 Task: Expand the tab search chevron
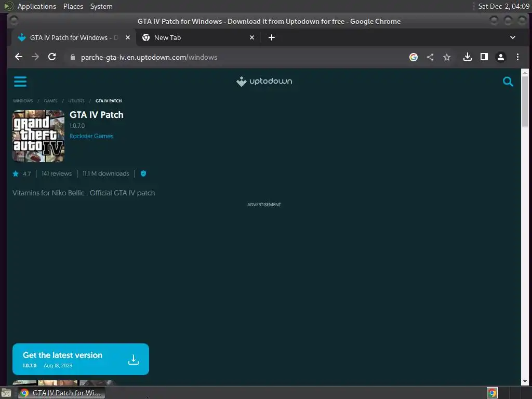[512, 37]
